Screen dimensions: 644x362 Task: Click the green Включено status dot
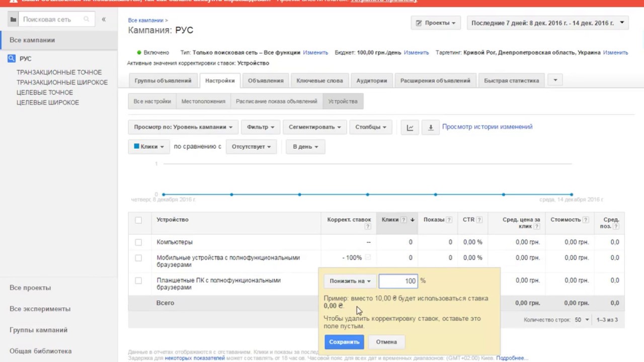coord(139,52)
